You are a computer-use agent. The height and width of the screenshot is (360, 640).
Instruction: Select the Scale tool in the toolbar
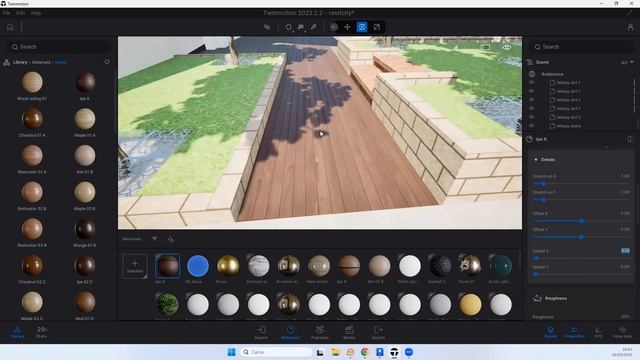[377, 27]
